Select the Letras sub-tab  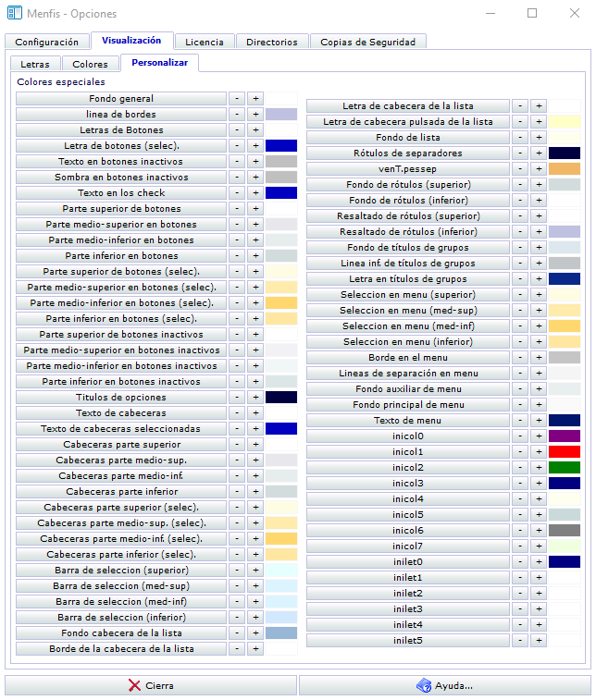click(35, 64)
